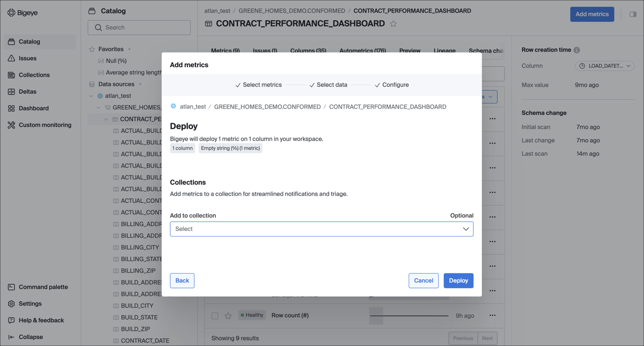Switch to the Preview tab
The height and width of the screenshot is (346, 644).
coord(410,51)
